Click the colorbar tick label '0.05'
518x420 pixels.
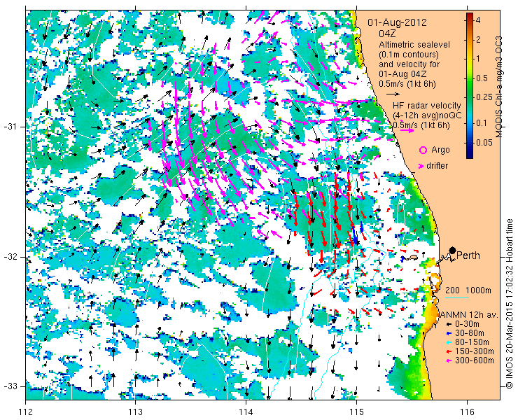484,143
